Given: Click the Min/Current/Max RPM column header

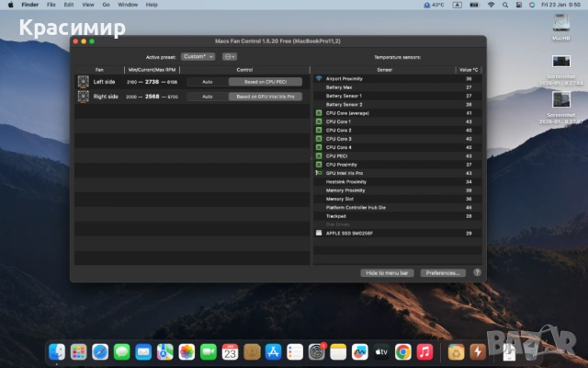Looking at the screenshot, I should [152, 70].
